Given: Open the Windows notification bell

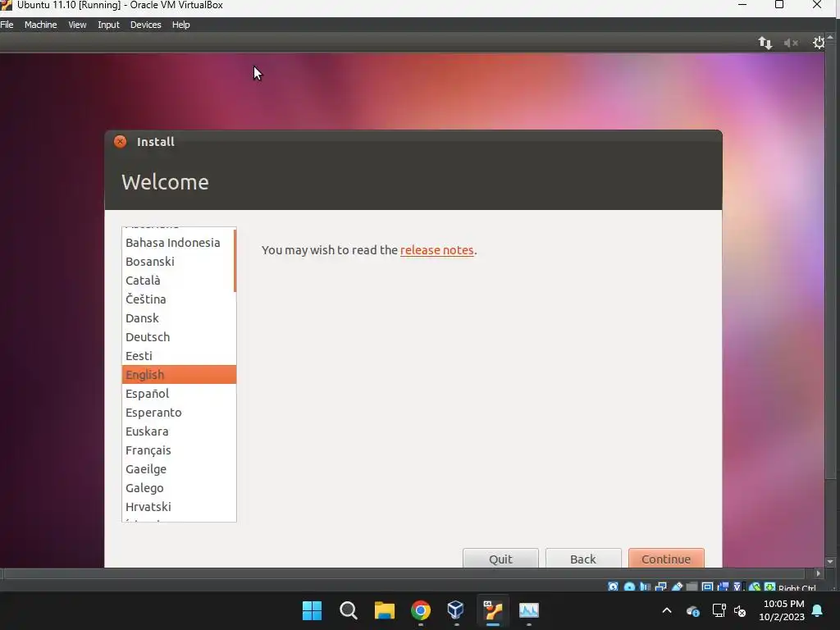Looking at the screenshot, I should 818,610.
